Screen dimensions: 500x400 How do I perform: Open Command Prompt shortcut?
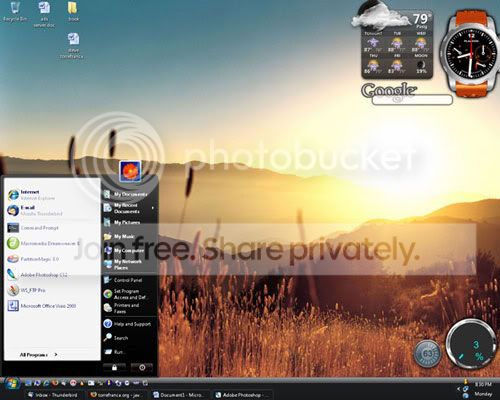pos(33,228)
